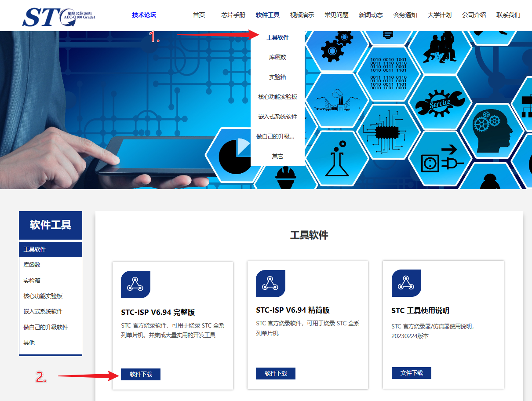Image resolution: width=532 pixels, height=401 pixels.
Task: Select 新闻动态 in the navigation bar
Action: (370, 15)
